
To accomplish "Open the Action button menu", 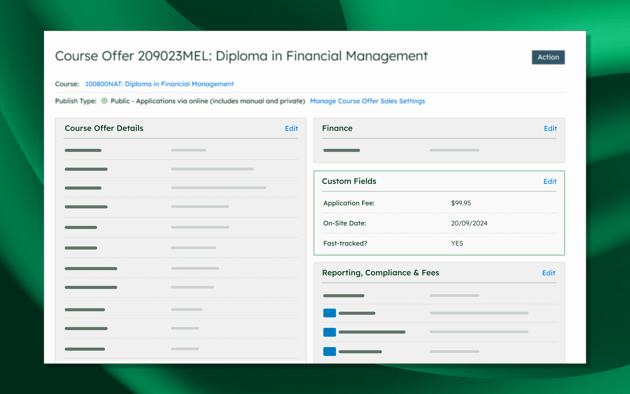I will (548, 57).
